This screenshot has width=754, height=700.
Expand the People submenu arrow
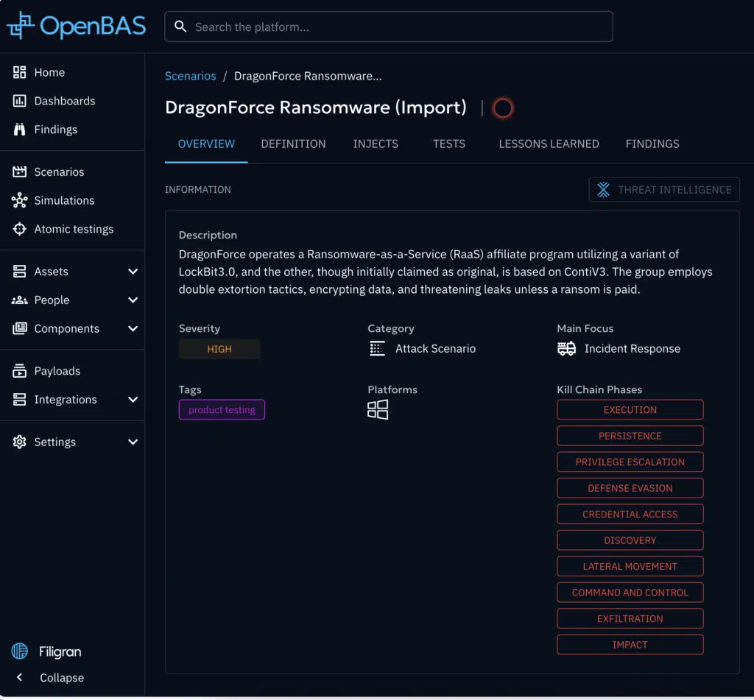(133, 300)
